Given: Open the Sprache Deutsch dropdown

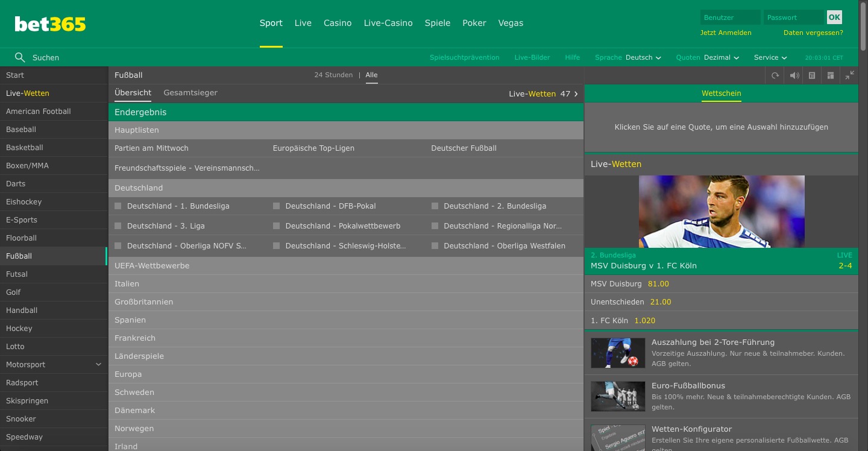Looking at the screenshot, I should pyautogui.click(x=628, y=57).
